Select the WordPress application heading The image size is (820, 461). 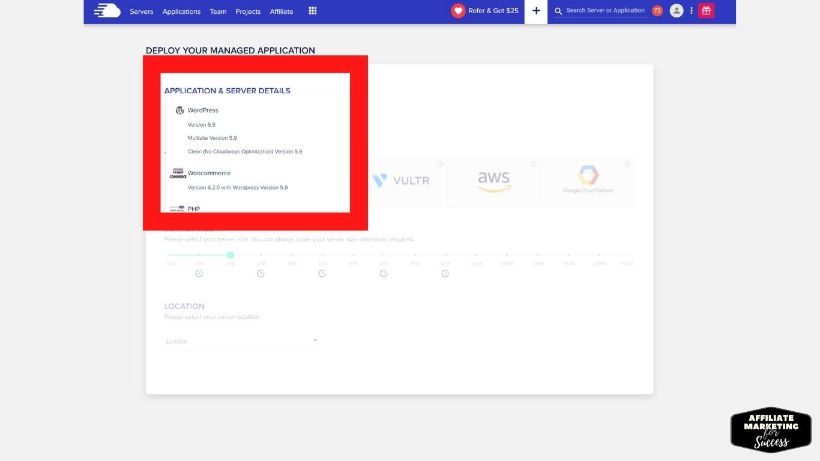[203, 110]
